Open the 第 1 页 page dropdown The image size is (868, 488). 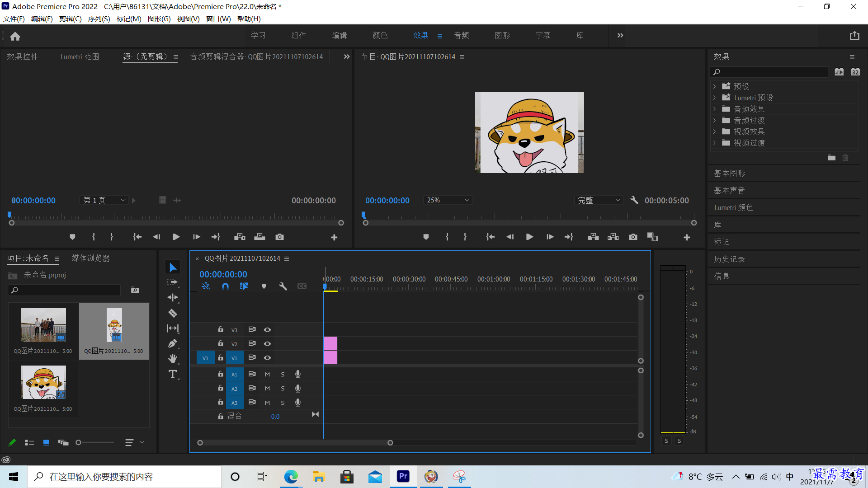tap(104, 200)
